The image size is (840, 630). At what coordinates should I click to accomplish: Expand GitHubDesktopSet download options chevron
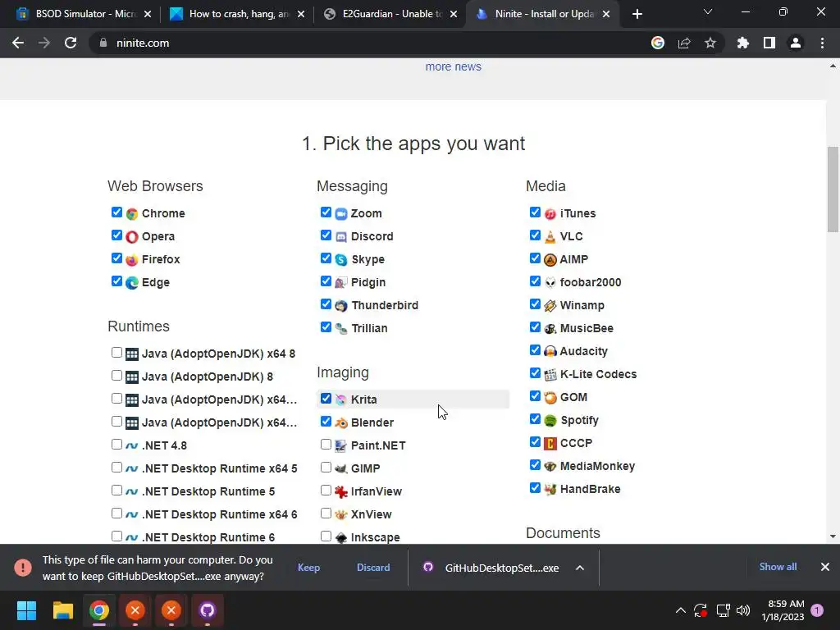580,568
